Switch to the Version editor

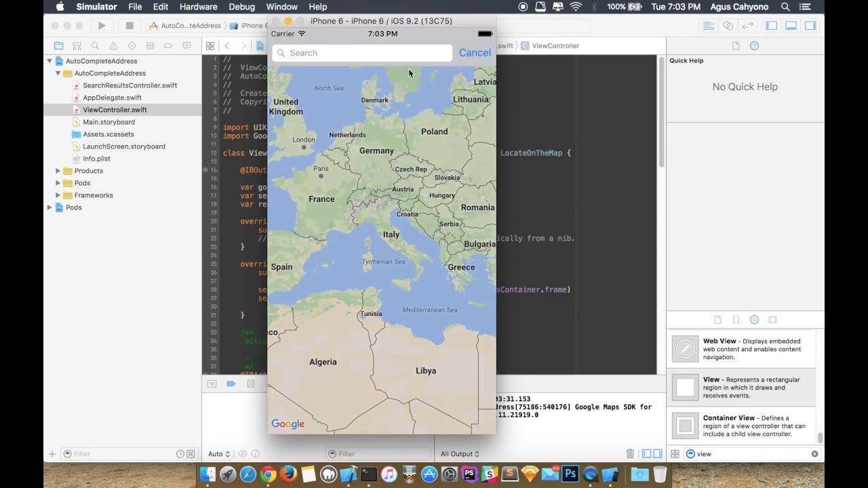(x=748, y=26)
